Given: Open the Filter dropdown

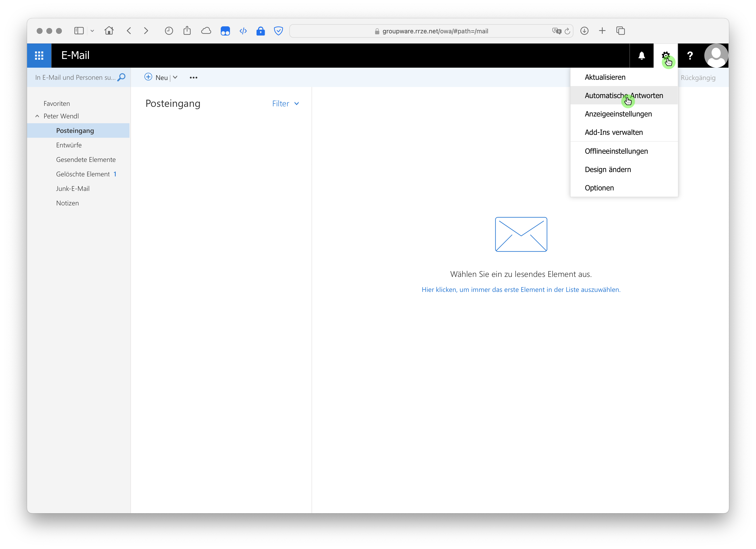Looking at the screenshot, I should [285, 104].
